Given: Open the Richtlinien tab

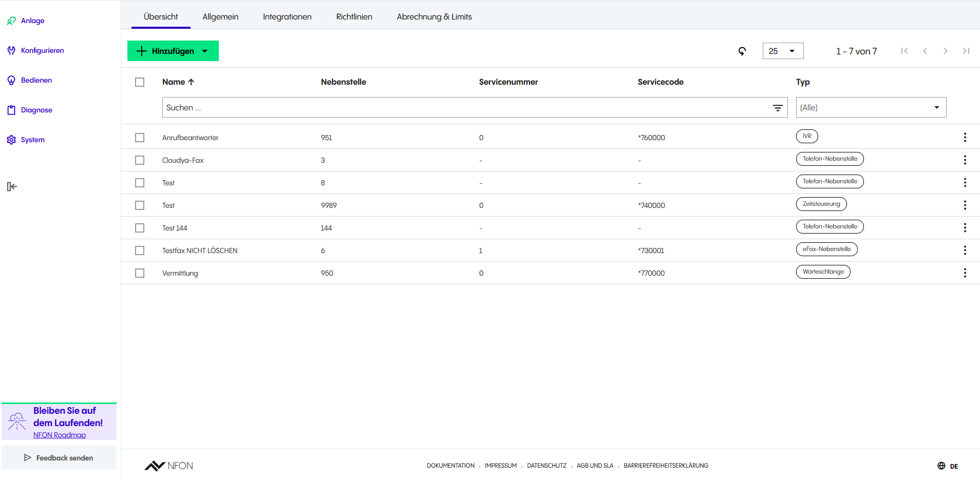Looking at the screenshot, I should [x=354, y=16].
